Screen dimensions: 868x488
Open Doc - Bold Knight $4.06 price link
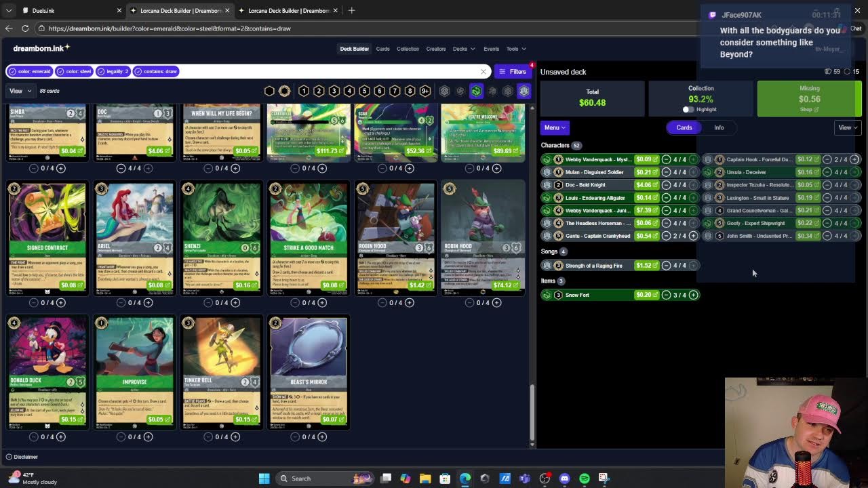coord(646,185)
